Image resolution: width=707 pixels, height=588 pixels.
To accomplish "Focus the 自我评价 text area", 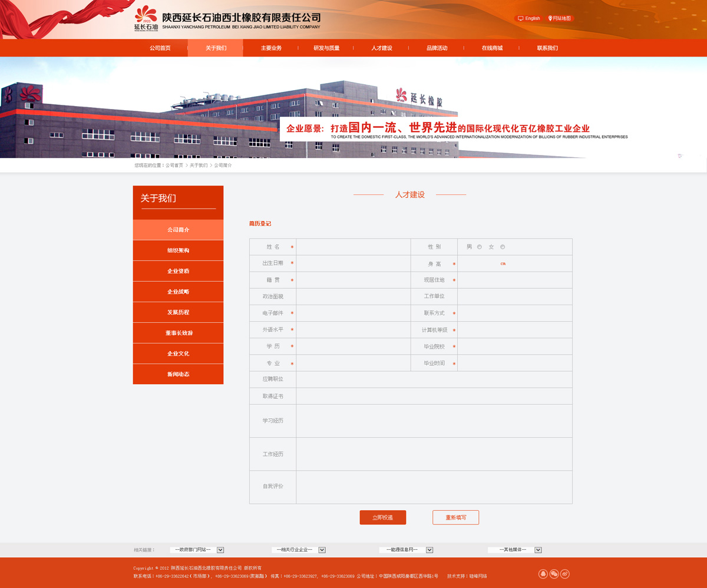I will pyautogui.click(x=434, y=487).
